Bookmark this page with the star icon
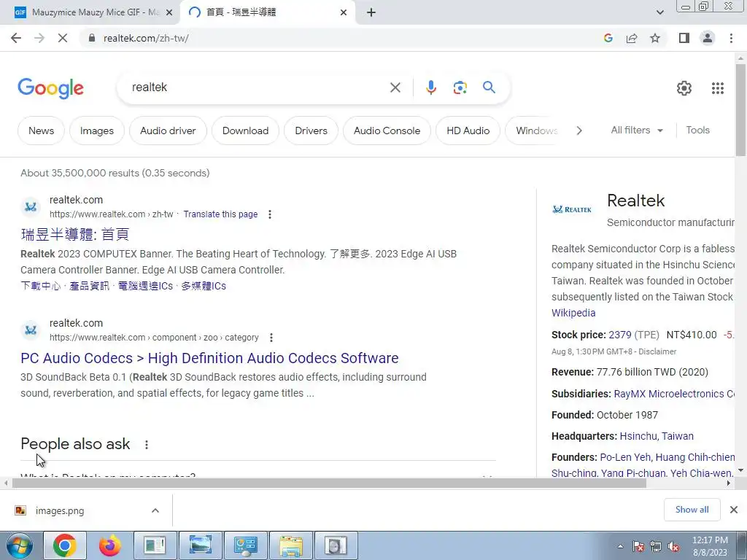The height and width of the screenshot is (560, 747). 655,38
